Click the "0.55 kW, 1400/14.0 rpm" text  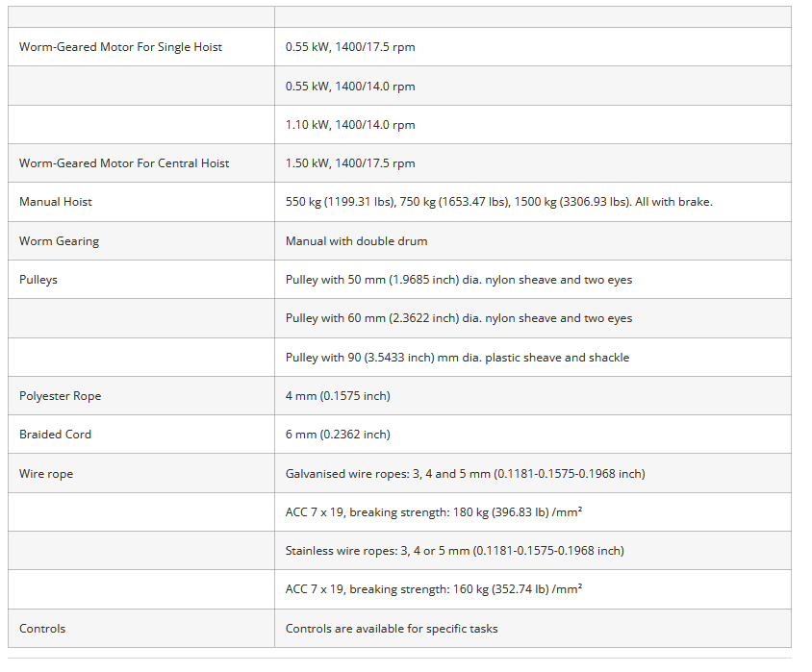pyautogui.click(x=350, y=87)
